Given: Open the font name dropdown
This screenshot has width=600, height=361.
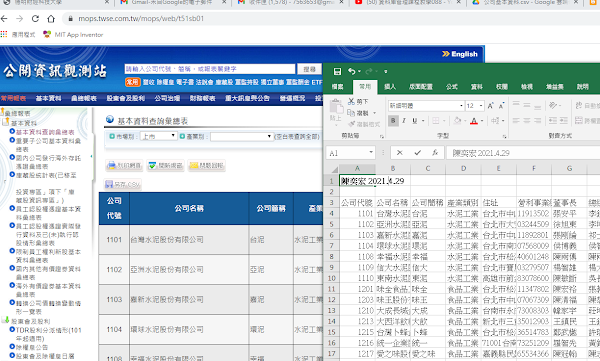Looking at the screenshot, I should (461, 106).
